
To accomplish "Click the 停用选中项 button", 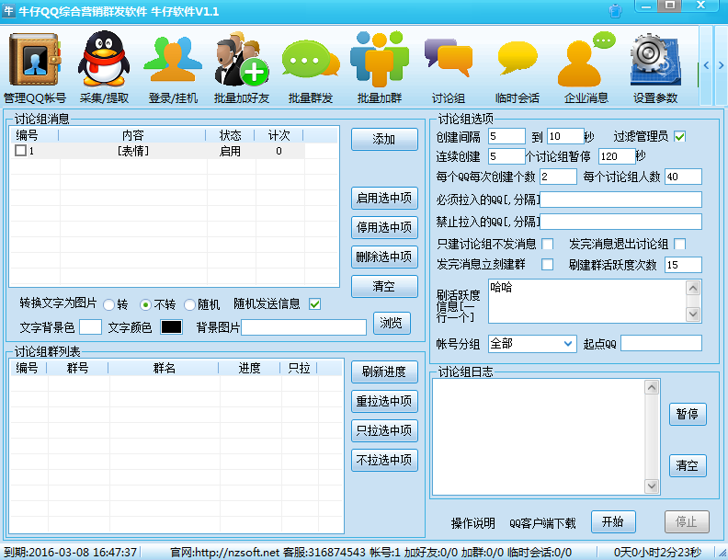I will 384,227.
